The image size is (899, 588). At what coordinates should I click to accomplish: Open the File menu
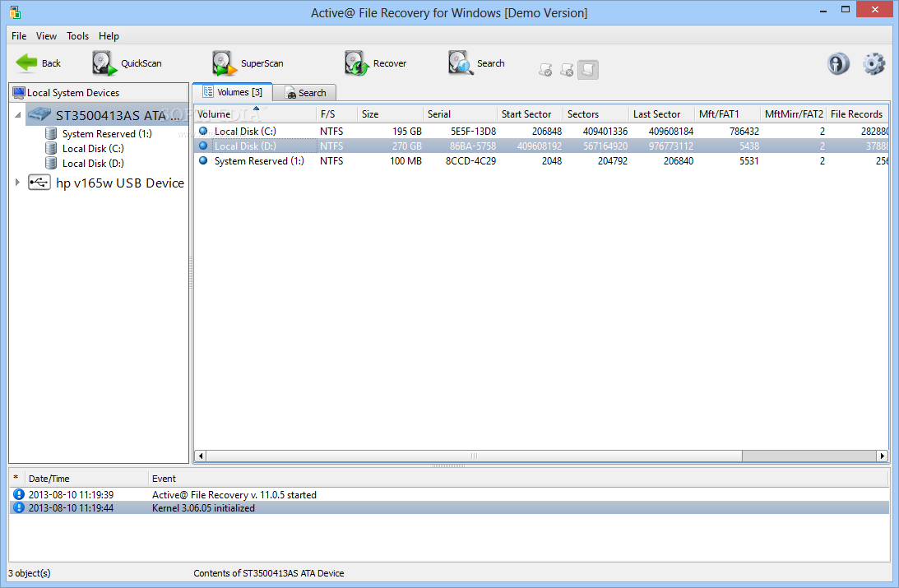coord(19,36)
